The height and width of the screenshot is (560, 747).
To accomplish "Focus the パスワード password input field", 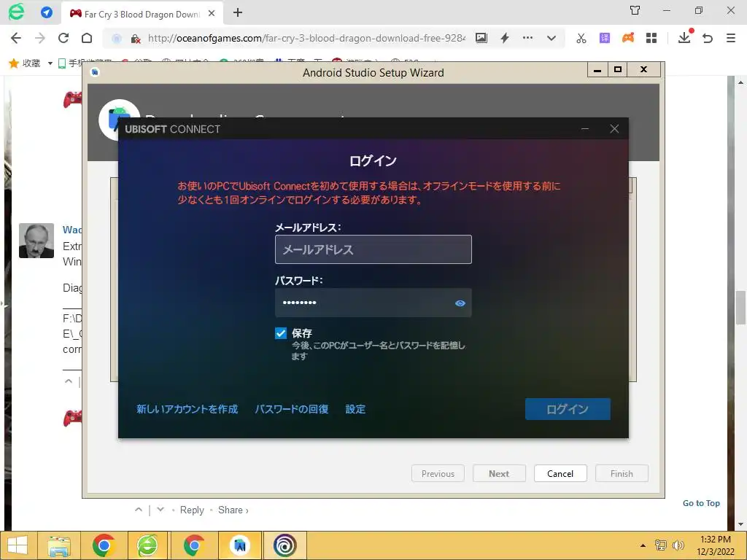I will 373,303.
